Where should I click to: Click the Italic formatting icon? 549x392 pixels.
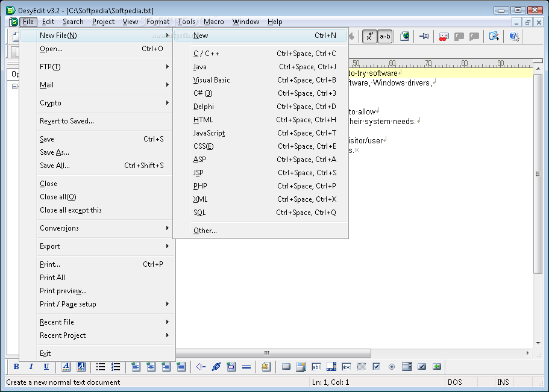pyautogui.click(x=31, y=367)
